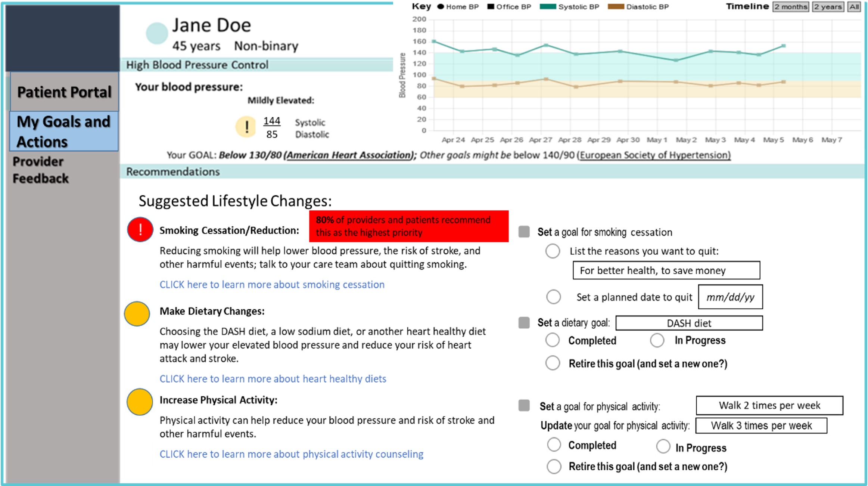Click the yellow exclamation blood pressure warning icon

click(246, 127)
